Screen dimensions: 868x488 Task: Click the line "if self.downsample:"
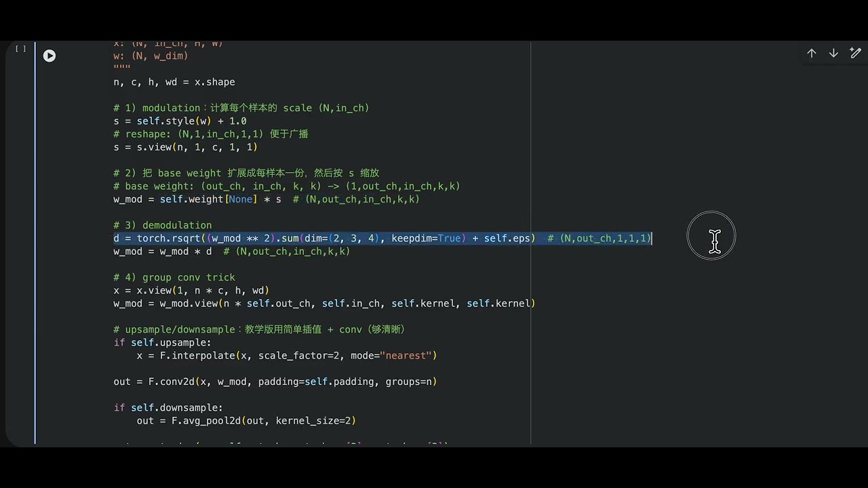coord(168,407)
